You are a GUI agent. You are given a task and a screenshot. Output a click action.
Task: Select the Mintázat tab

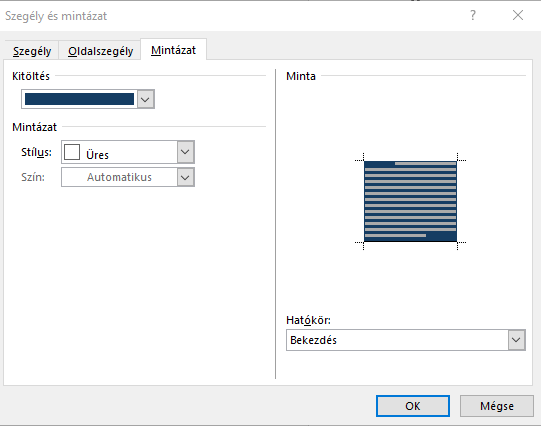click(173, 50)
